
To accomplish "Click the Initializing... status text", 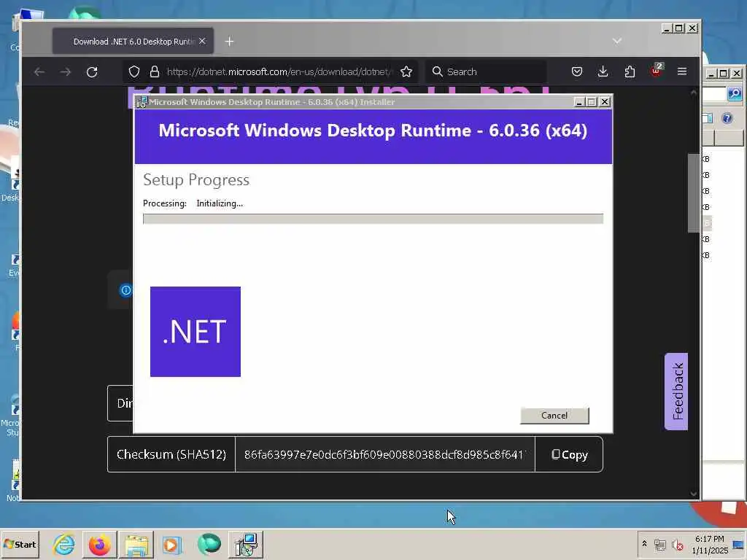I will tap(220, 203).
